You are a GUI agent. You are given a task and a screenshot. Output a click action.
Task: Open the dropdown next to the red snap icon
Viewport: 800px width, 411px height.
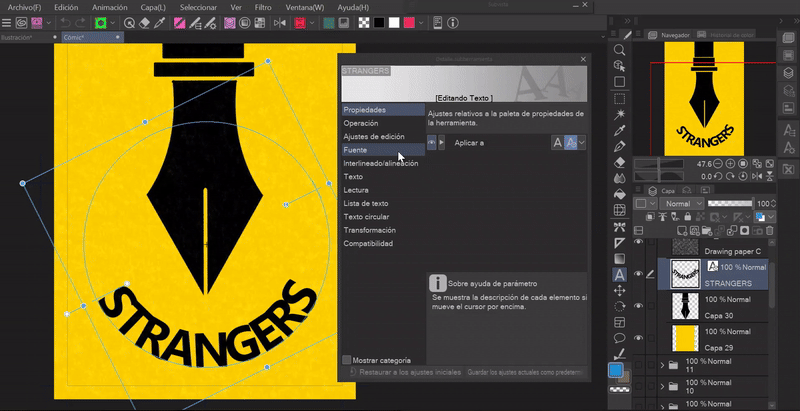312,23
